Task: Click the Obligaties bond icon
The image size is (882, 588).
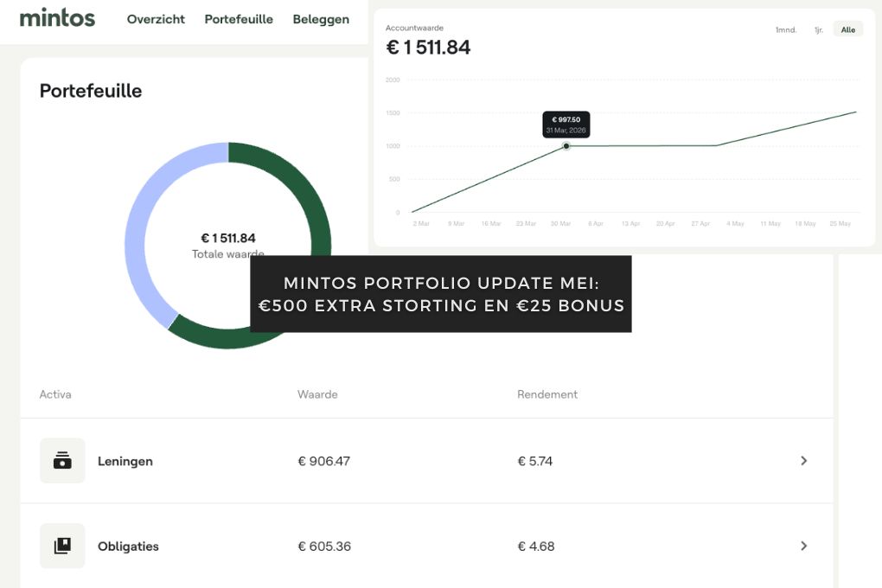Action: point(62,546)
